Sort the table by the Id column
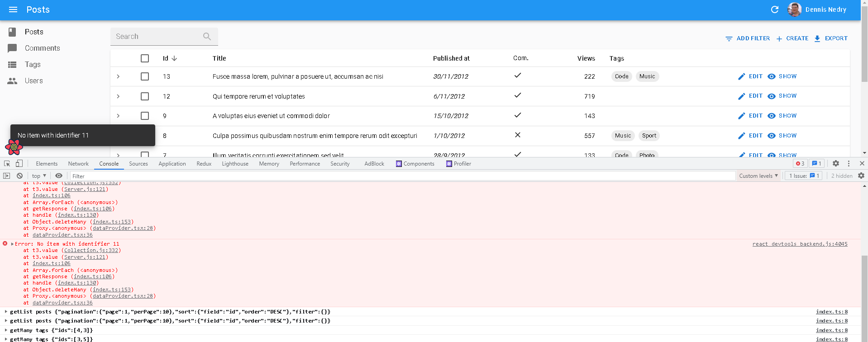 (170, 58)
